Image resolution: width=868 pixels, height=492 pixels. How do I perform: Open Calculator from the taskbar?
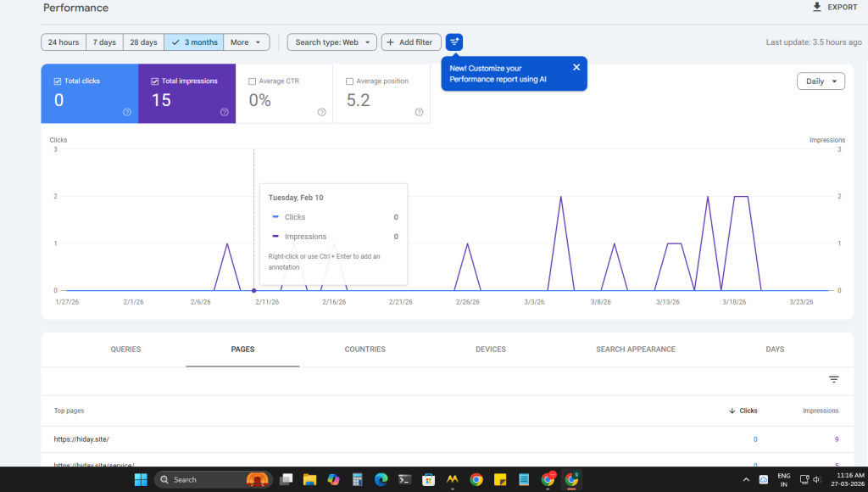point(357,479)
